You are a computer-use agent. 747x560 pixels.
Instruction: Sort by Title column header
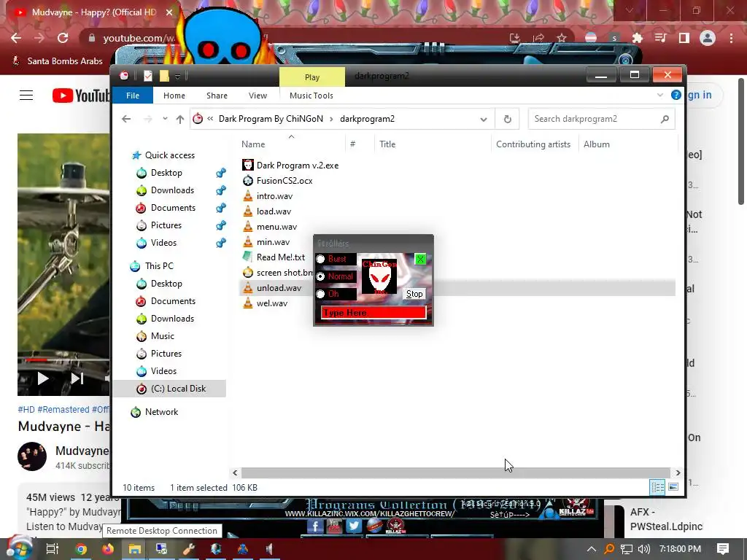387,144
